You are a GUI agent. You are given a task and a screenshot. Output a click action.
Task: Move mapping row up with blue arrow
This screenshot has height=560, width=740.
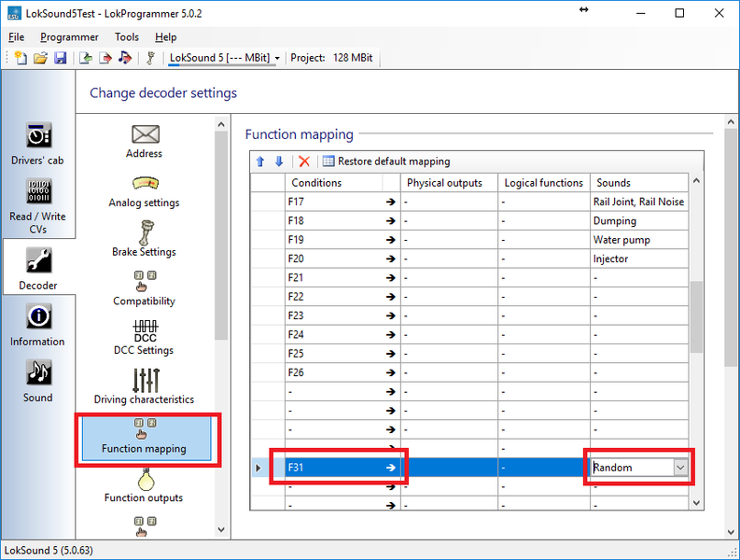coord(260,161)
